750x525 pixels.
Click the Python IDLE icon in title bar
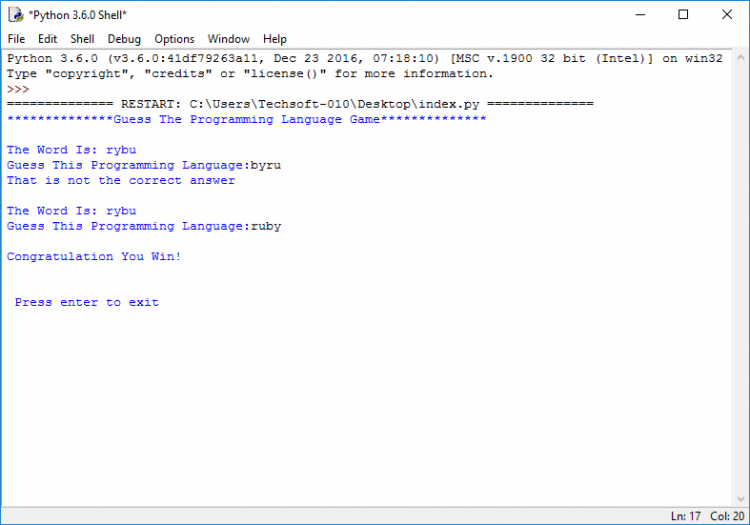pos(16,15)
